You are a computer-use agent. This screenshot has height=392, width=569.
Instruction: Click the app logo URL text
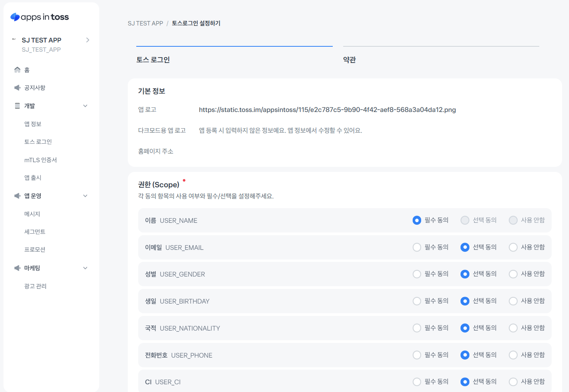(x=327, y=110)
